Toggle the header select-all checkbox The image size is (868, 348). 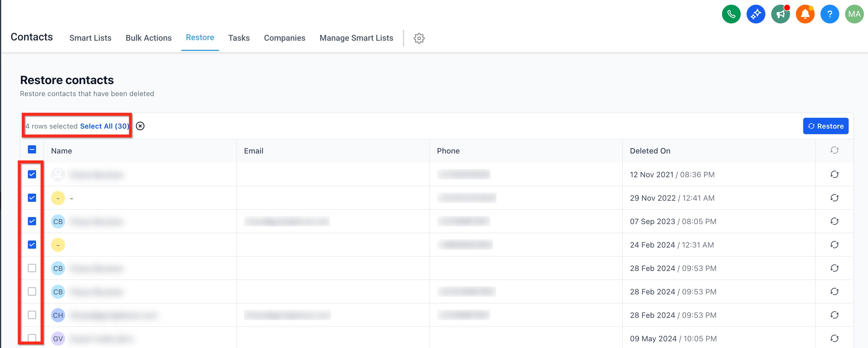tap(32, 149)
